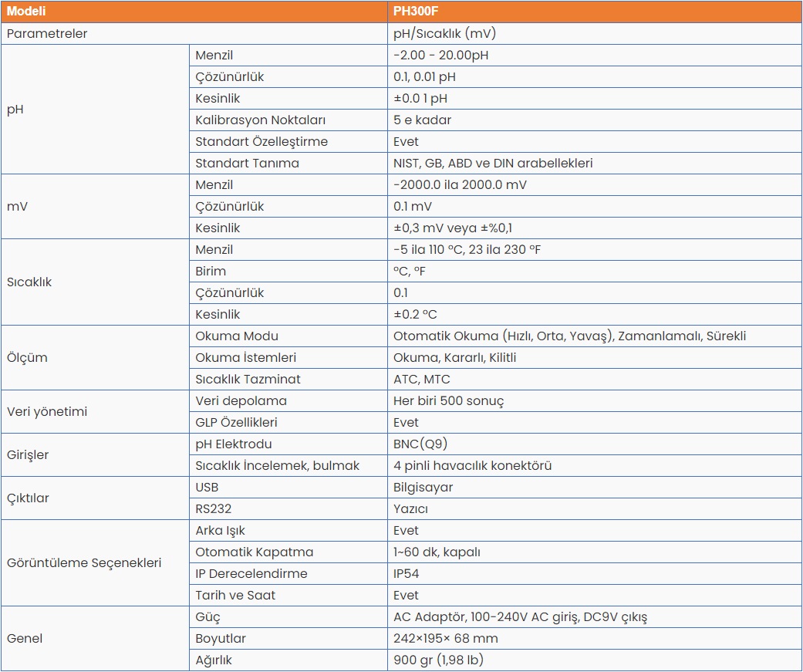This screenshot has width=803, height=672.
Task: Select 'Standart Özelleştirme' label
Action: 261,142
